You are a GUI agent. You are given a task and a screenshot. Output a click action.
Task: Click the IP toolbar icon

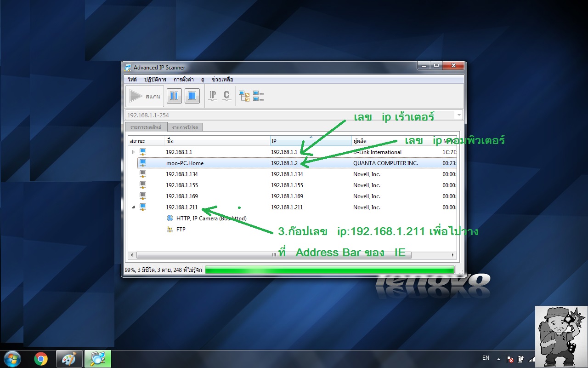[213, 96]
